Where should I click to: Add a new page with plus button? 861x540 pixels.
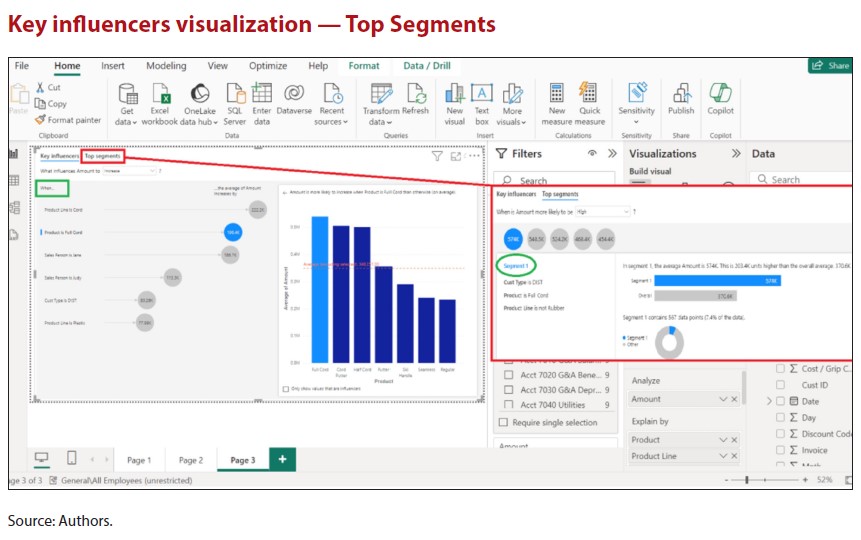(282, 459)
